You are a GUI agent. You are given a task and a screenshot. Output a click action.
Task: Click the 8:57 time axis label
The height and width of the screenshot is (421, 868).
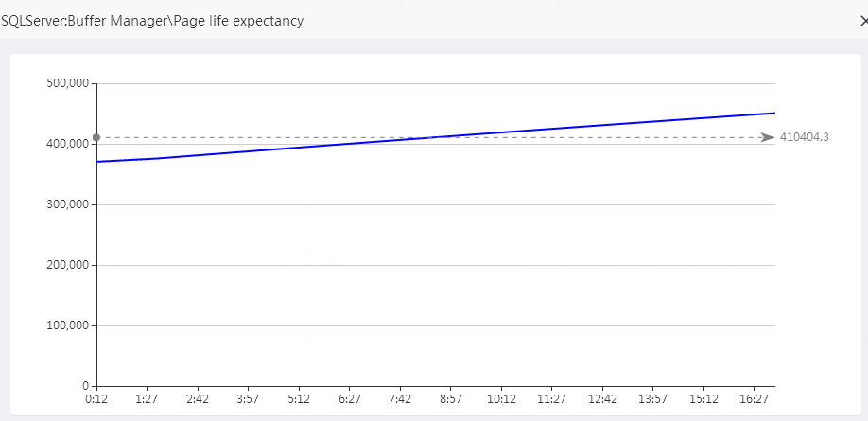tap(451, 400)
